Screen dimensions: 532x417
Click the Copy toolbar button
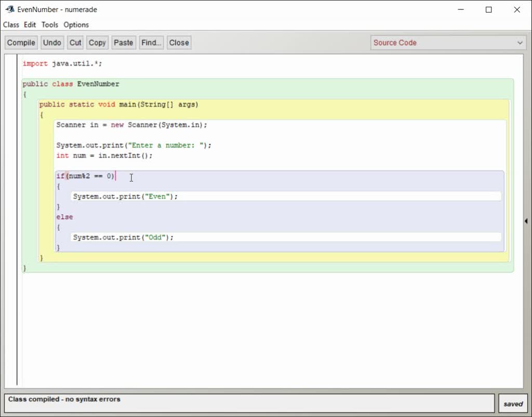tap(97, 43)
